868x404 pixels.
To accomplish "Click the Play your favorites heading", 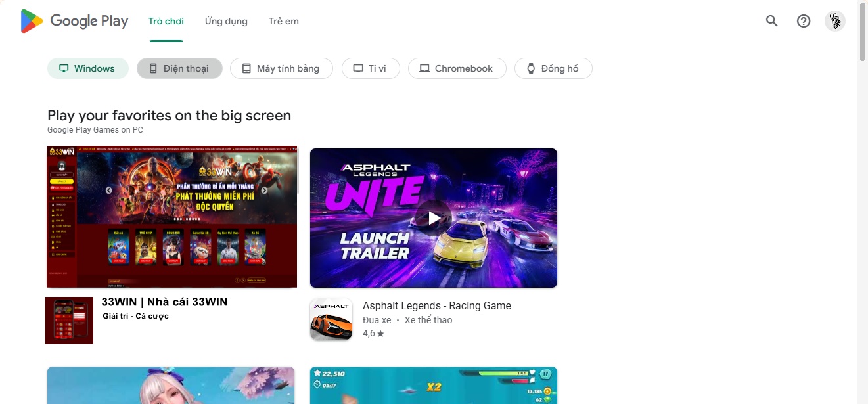I will 169,116.
